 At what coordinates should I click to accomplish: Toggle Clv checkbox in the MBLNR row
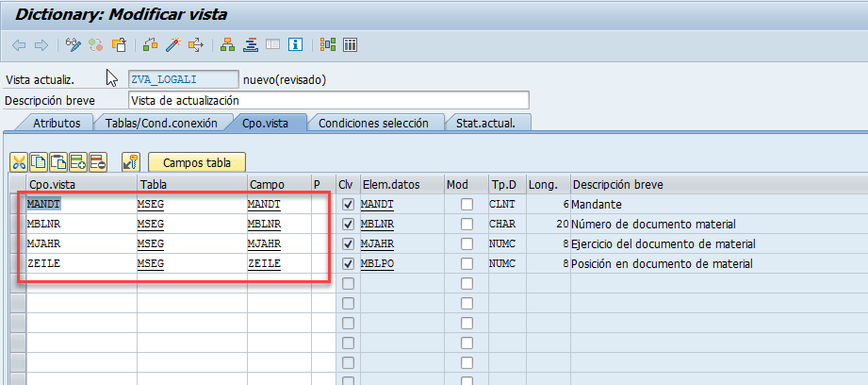click(348, 225)
